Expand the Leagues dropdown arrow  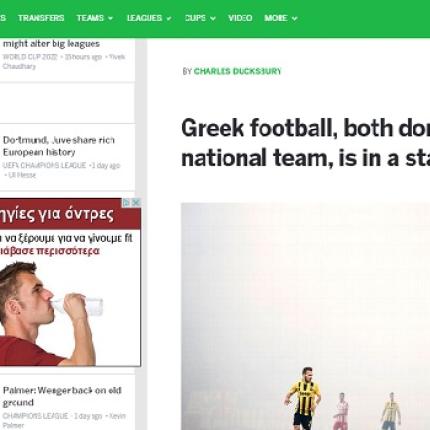(169, 18)
